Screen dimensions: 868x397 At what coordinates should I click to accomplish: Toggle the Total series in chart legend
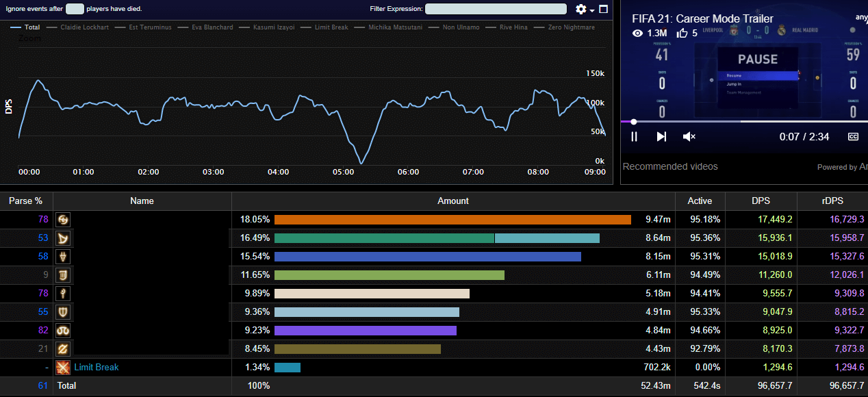click(x=25, y=27)
